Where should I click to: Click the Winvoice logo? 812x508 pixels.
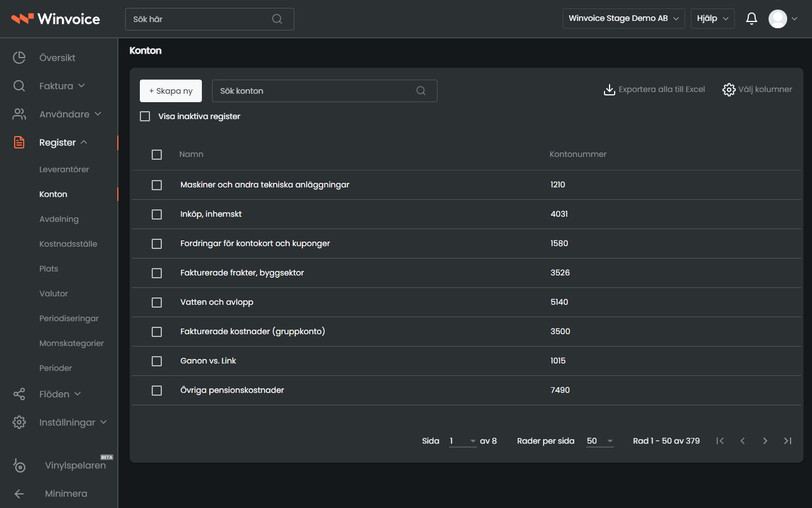point(56,19)
